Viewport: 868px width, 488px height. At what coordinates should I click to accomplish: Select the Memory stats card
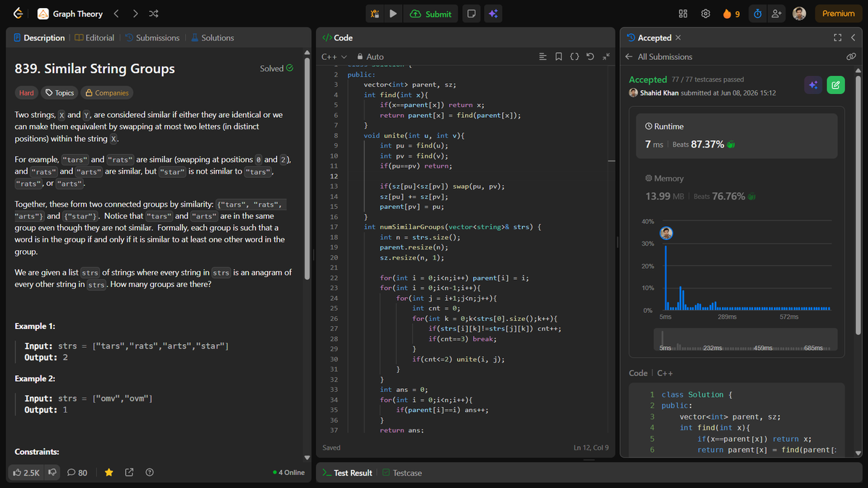click(x=737, y=188)
